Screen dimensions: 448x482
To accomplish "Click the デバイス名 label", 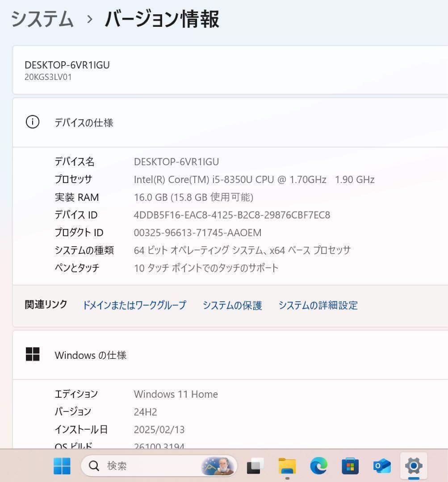I will 75,162.
